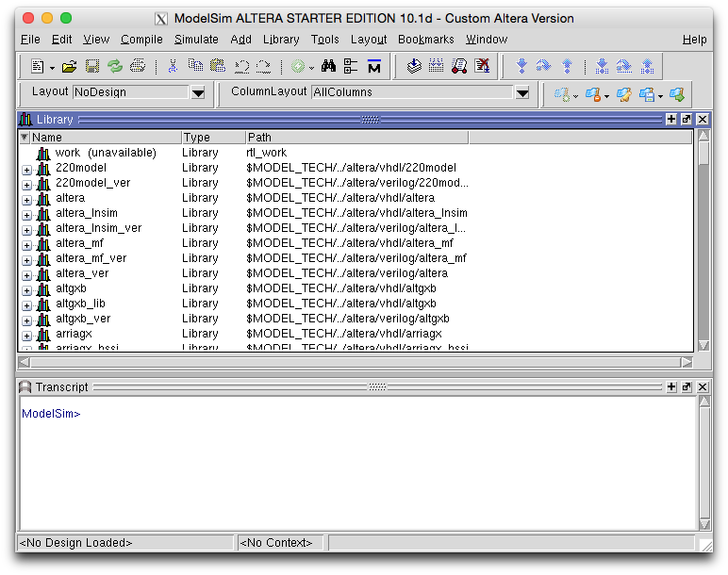Open the Simulate menu
Viewport: 728px width, 575px height.
pos(196,40)
